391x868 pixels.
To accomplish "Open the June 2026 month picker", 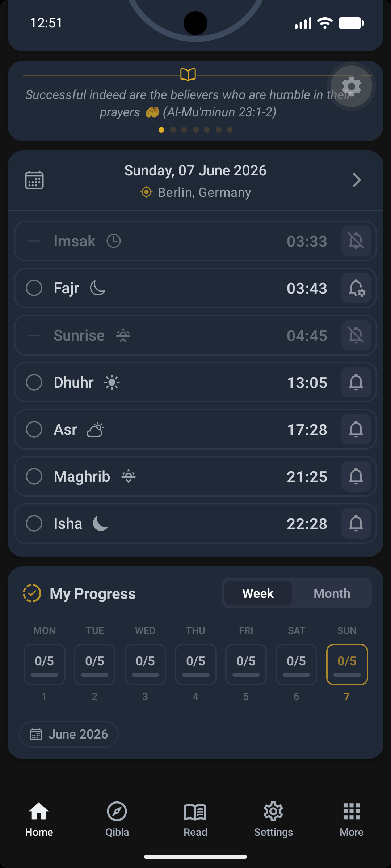I will pyautogui.click(x=69, y=734).
